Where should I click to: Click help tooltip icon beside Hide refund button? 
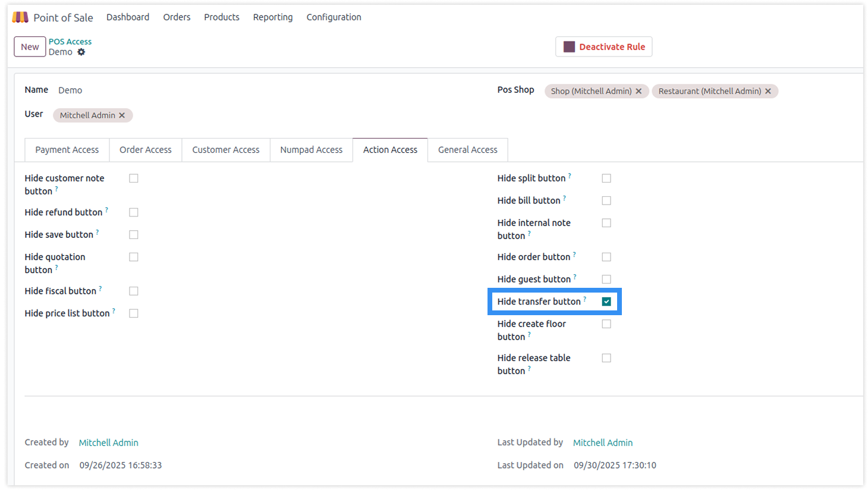(107, 210)
